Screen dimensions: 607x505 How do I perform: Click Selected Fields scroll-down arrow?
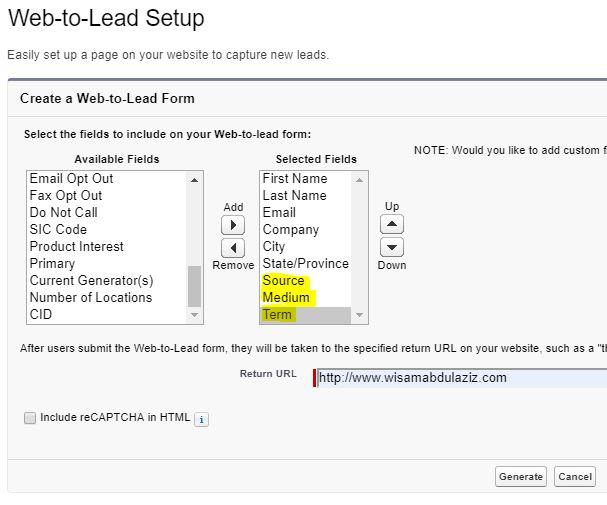pyautogui.click(x=359, y=315)
